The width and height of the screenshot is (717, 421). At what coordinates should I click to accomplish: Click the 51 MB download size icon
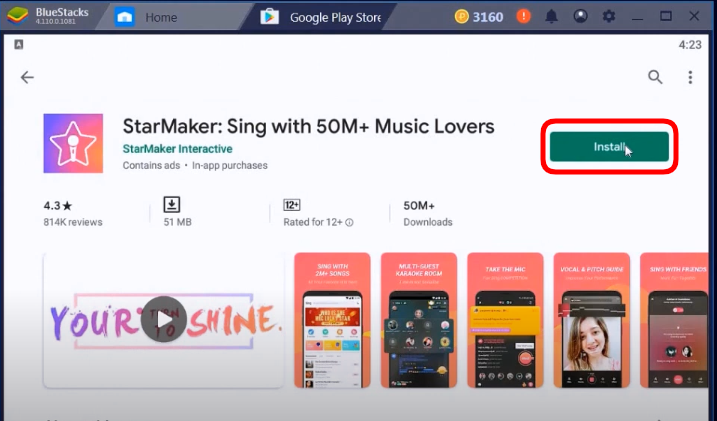pyautogui.click(x=172, y=204)
